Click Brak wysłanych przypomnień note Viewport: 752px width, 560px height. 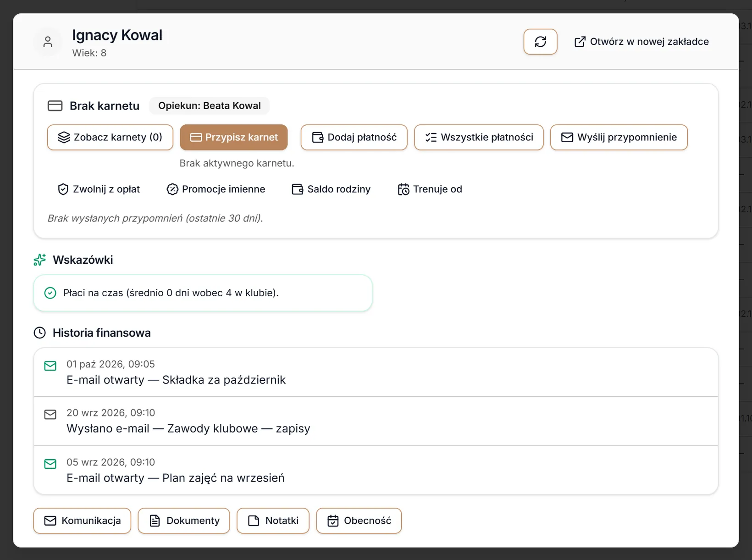point(155,218)
